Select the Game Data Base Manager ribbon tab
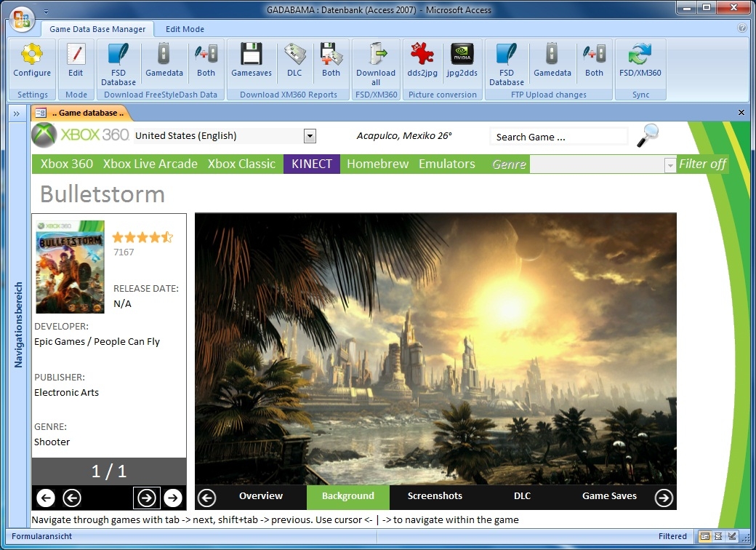The height and width of the screenshot is (550, 756). tap(97, 29)
